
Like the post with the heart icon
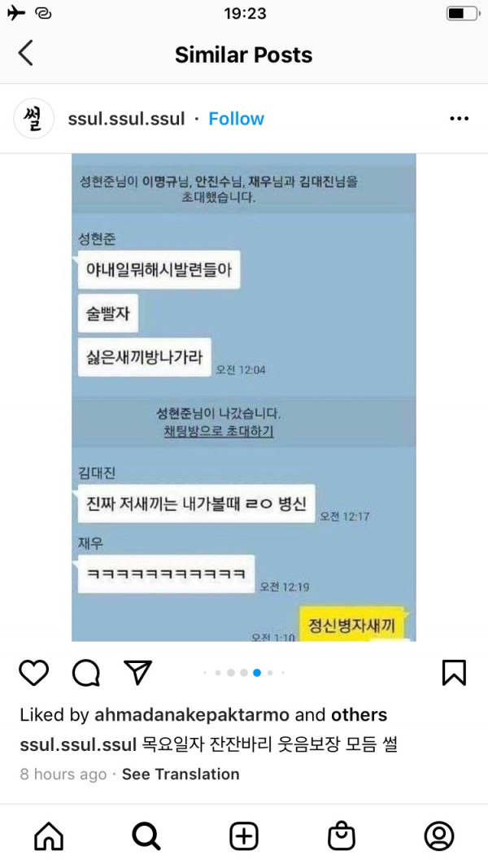coord(33,673)
